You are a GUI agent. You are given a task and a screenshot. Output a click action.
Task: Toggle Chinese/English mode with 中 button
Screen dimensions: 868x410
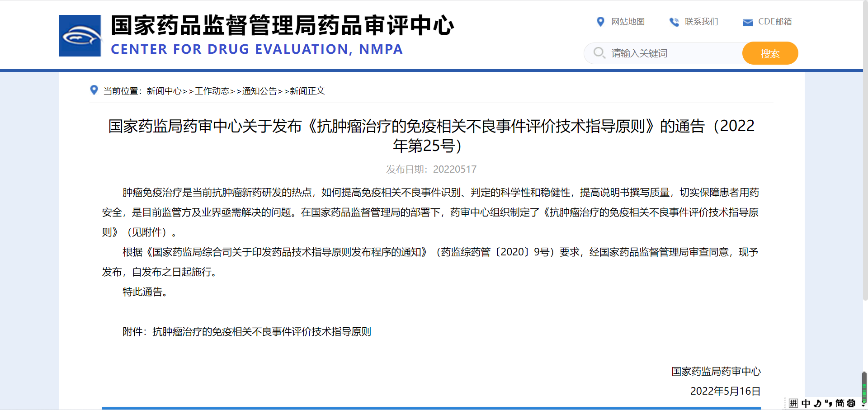[806, 403]
